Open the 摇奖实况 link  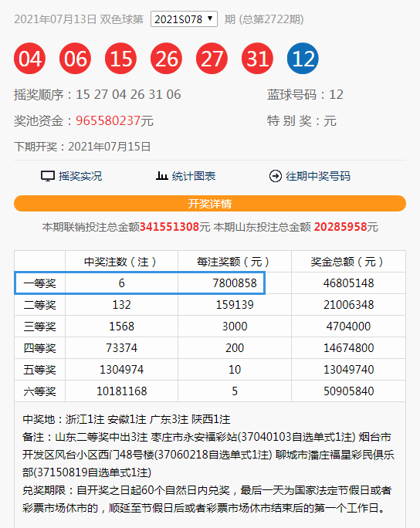80,176
